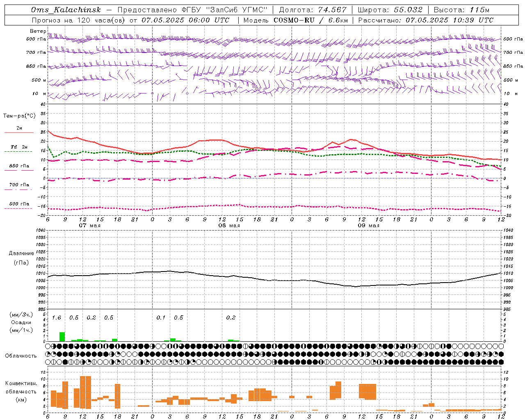This screenshot has height=420, width=525.
Task: Click the 'Рассчитано: 07.05.2025 10:39 UTC' timestamp
Action: 426,20
